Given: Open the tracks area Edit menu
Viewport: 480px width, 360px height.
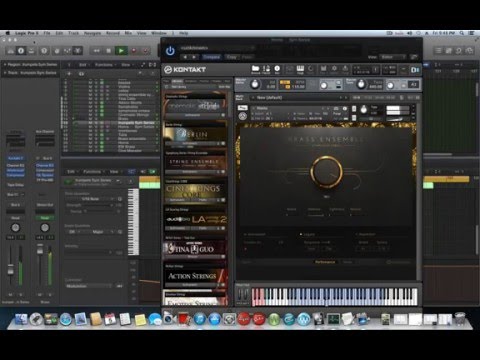Looking at the screenshot, I should (83, 65).
